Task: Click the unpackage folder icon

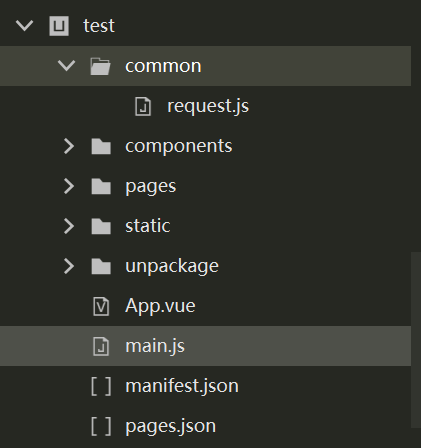Action: click(x=101, y=266)
